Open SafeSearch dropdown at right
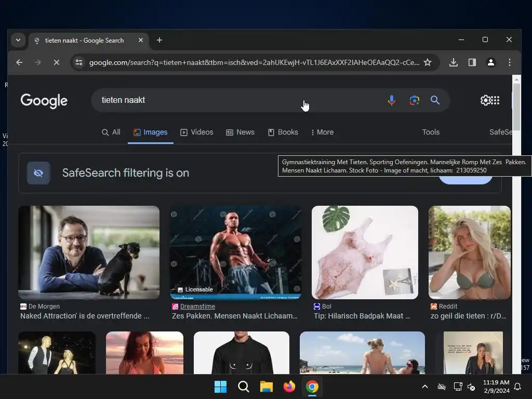Image resolution: width=532 pixels, height=399 pixels. pos(500,132)
